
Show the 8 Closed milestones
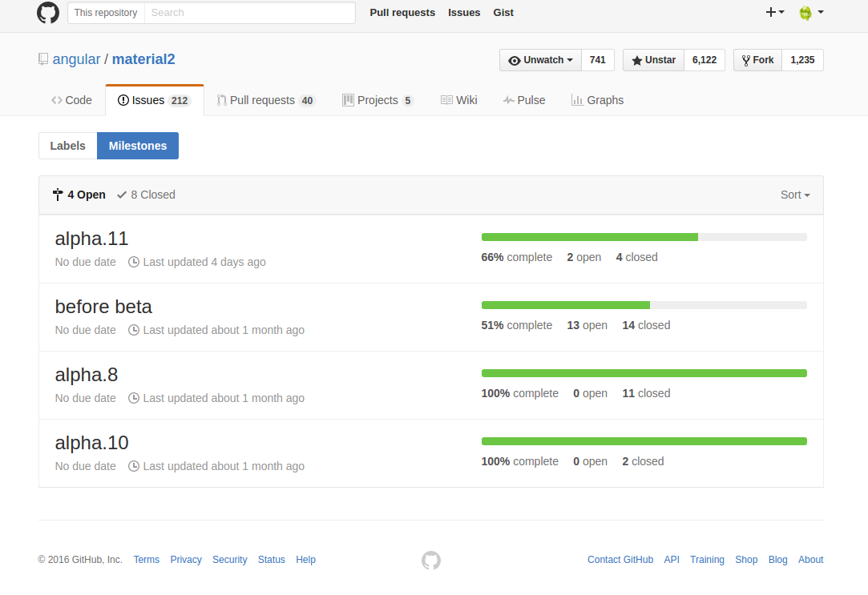coord(146,195)
